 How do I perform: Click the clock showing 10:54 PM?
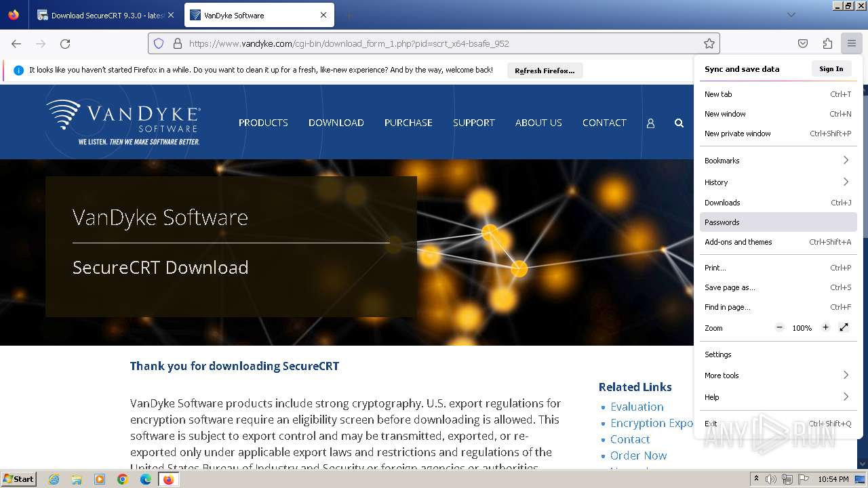(833, 479)
